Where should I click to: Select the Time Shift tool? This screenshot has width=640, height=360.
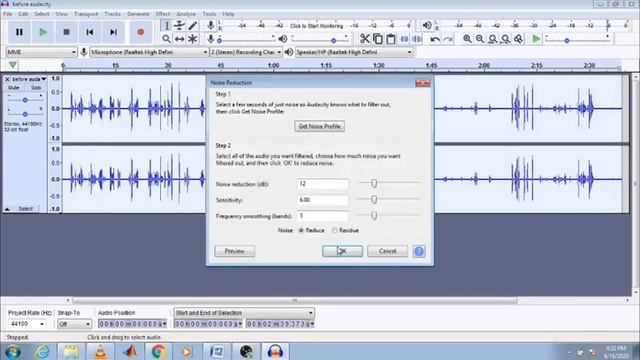[179, 39]
